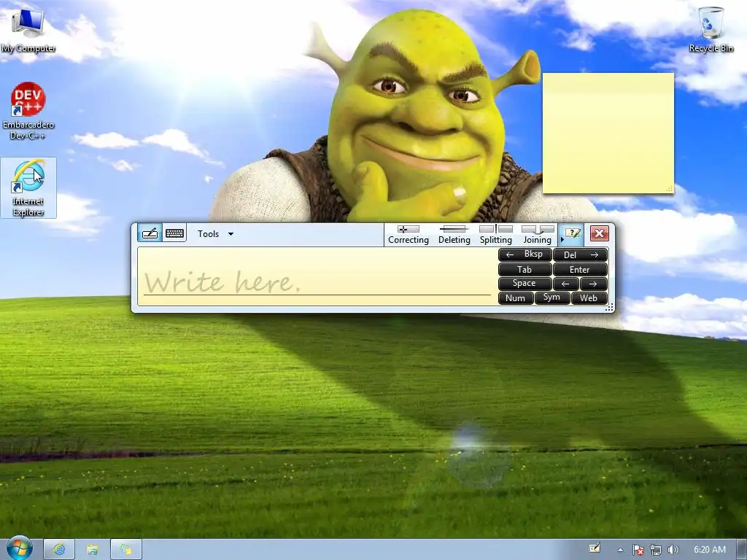Click the right arrow cursor key
Image resolution: width=747 pixels, height=560 pixels.
pyautogui.click(x=594, y=284)
